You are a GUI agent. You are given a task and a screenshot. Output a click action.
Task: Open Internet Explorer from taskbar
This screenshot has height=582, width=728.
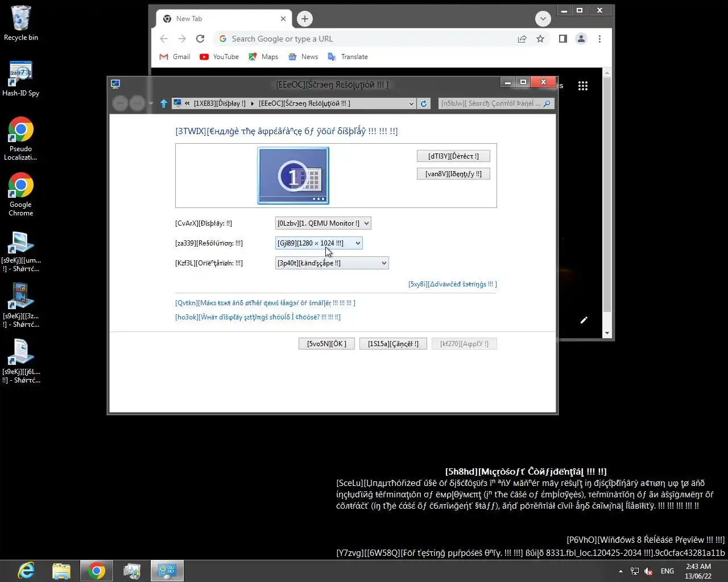coord(26,571)
